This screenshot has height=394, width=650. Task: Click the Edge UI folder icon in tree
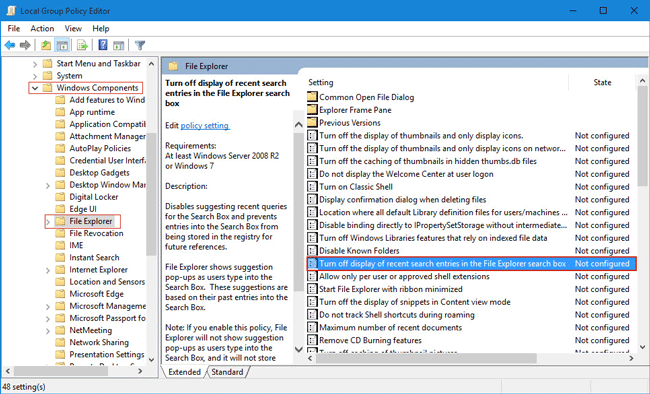point(61,209)
